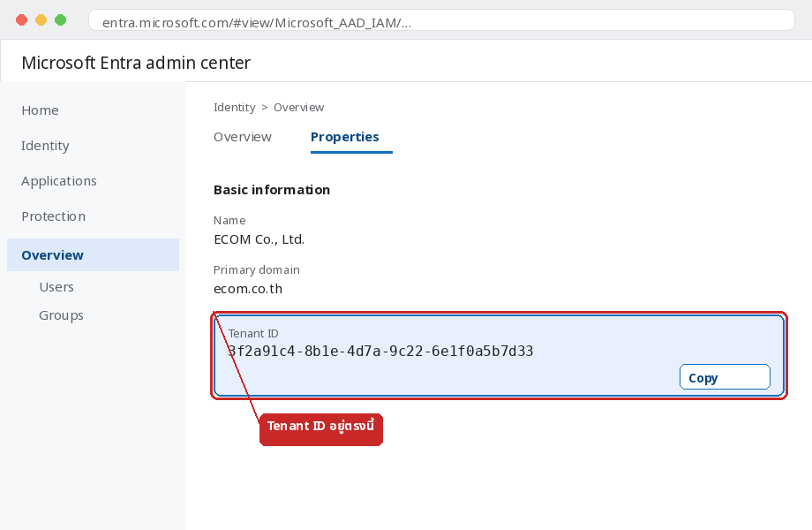Open Applications in the sidebar
Screen dimensions: 812x530
59,181
